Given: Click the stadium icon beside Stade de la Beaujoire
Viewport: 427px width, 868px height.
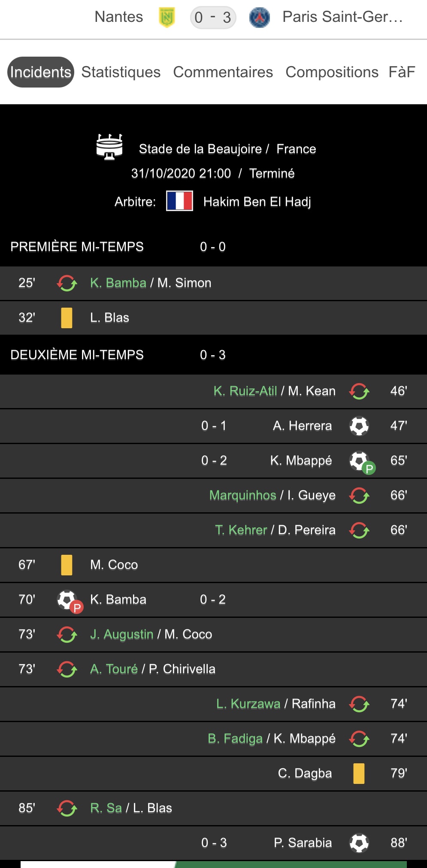Looking at the screenshot, I should [109, 147].
